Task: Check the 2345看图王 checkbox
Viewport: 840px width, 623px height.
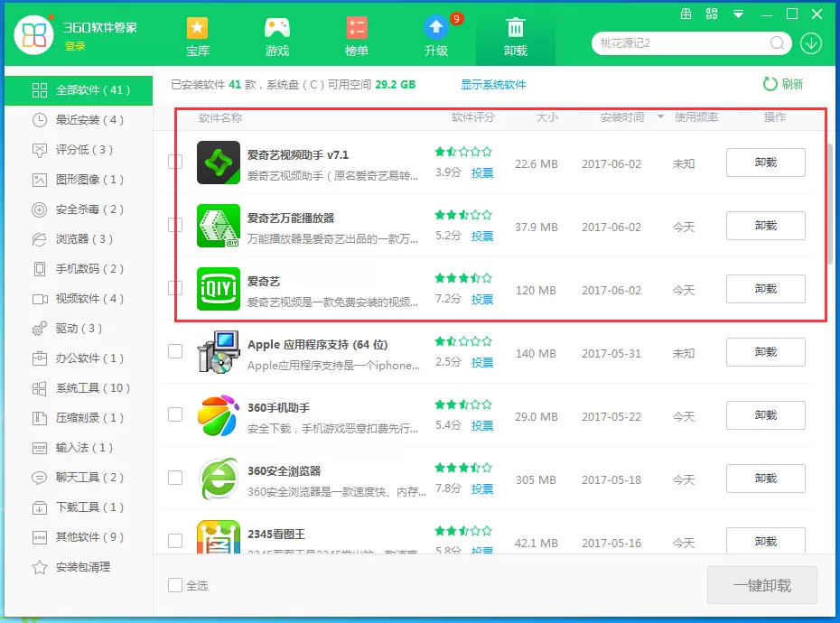Action: [175, 541]
